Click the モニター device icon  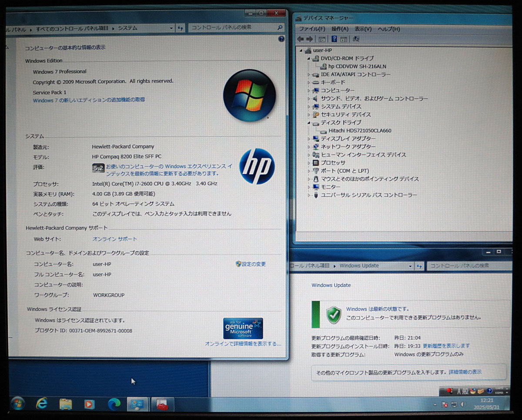[316, 187]
